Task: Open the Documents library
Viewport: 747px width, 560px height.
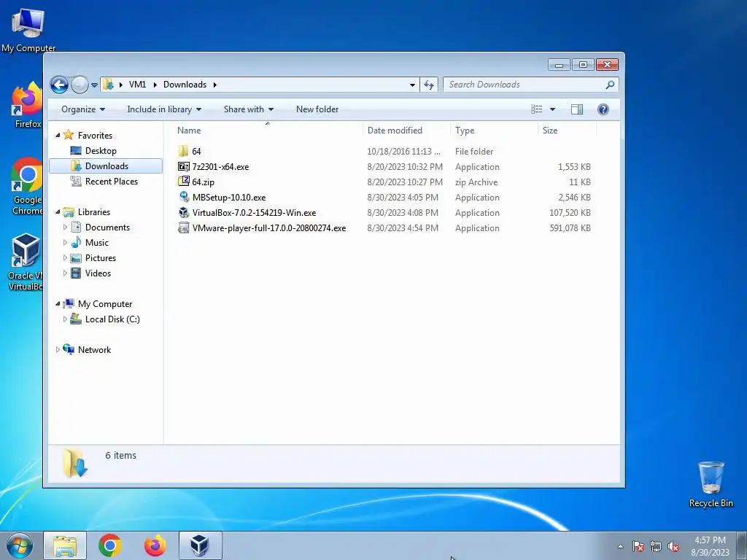Action: pos(107,227)
